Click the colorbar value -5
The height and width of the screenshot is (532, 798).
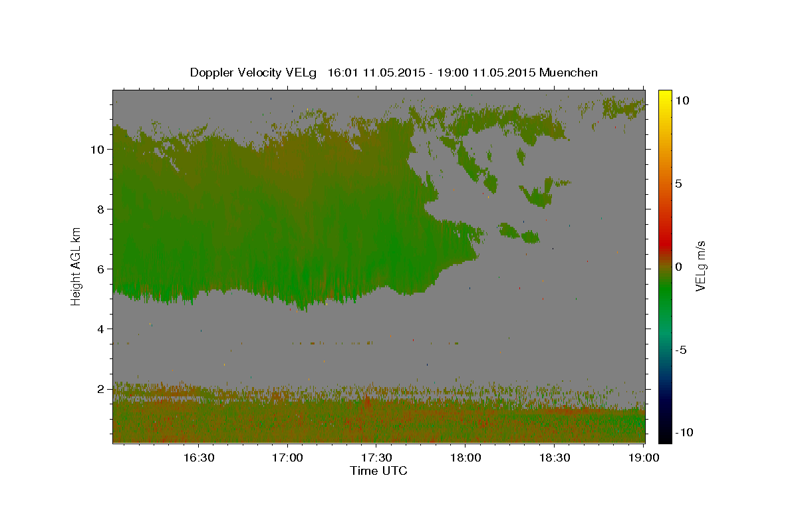pos(681,350)
